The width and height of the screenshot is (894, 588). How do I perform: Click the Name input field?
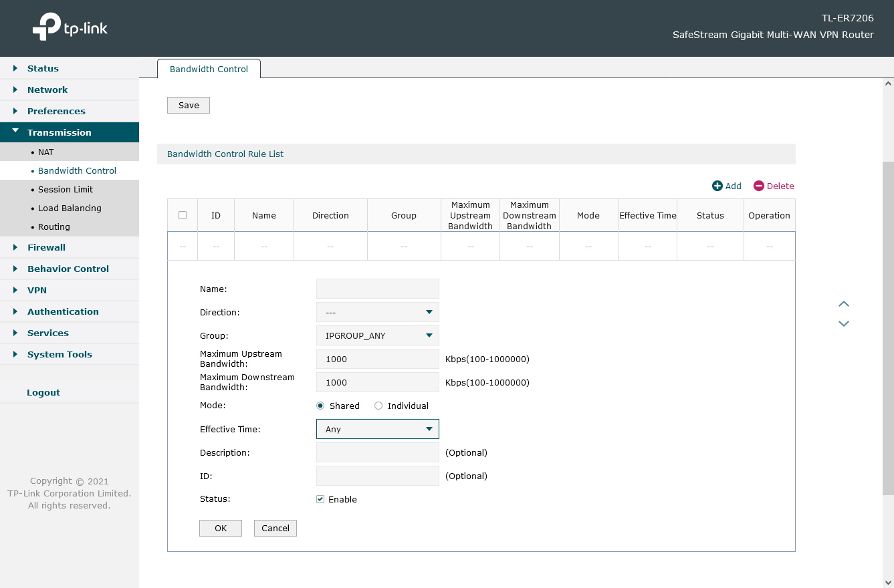[x=377, y=289]
